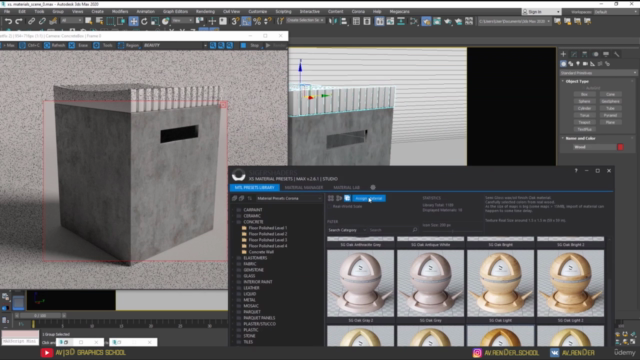640x360 pixels.
Task: Open the Modifiers menu
Action: (120, 11)
